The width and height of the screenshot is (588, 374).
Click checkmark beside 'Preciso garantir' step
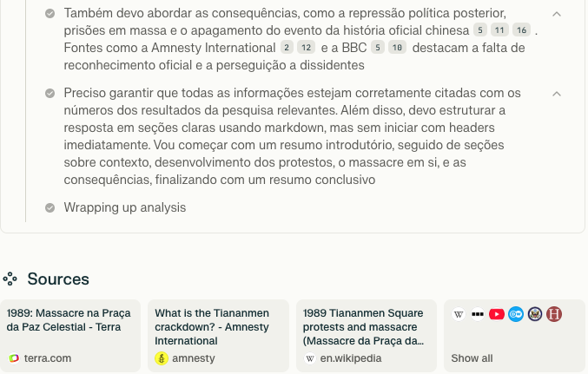(50, 93)
